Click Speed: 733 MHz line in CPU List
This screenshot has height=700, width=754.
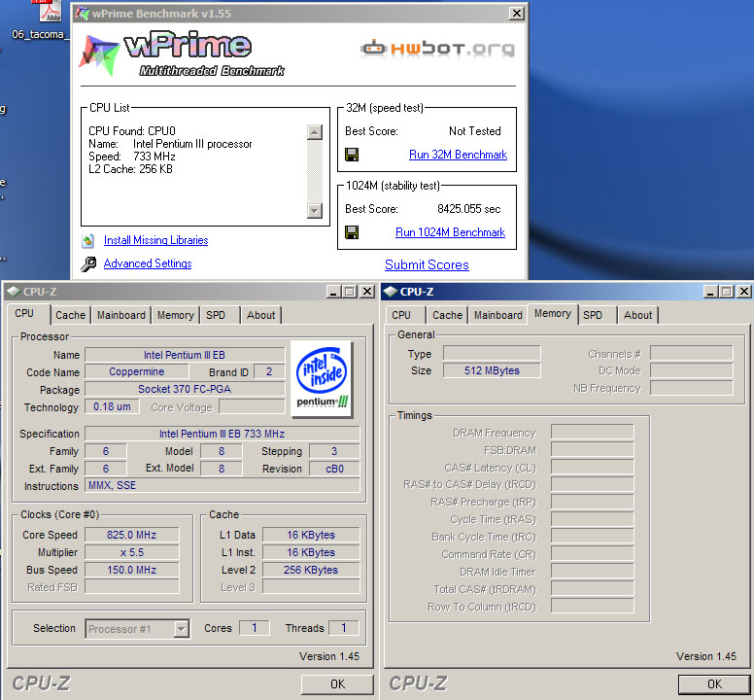tap(132, 157)
